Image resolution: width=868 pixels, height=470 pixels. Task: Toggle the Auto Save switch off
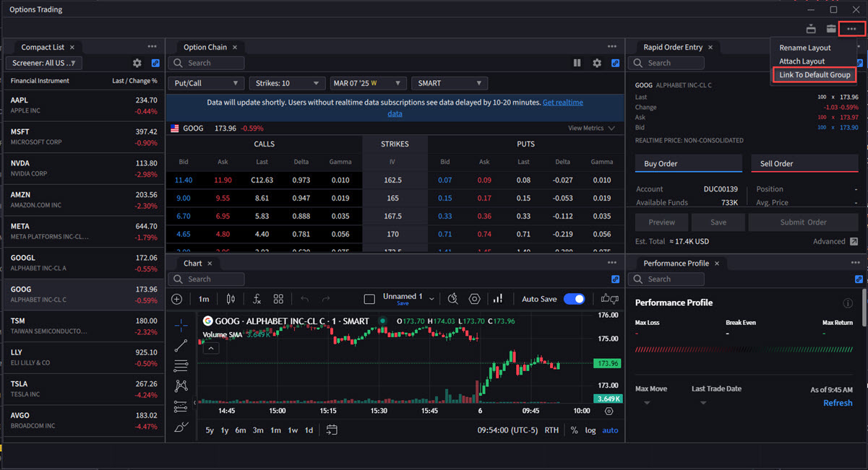coord(574,299)
